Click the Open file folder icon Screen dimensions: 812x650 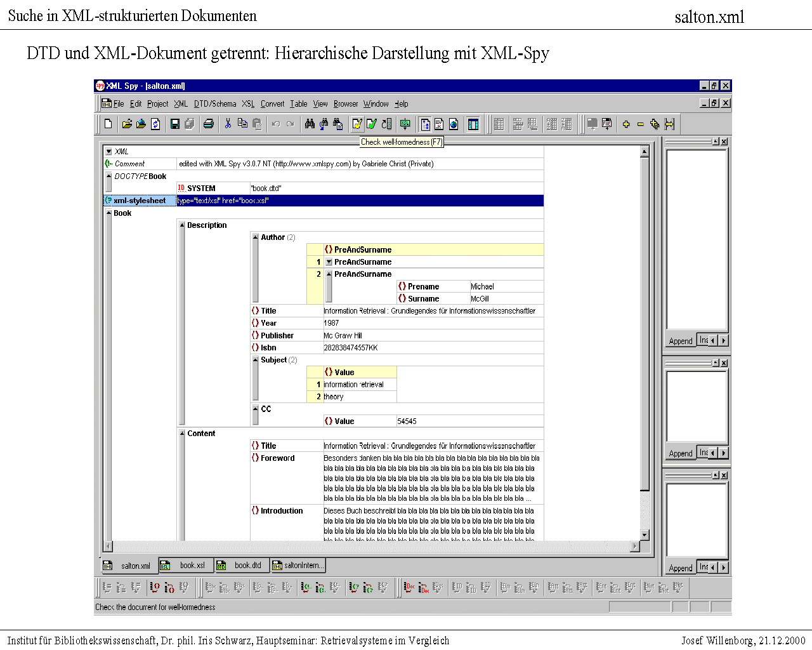(127, 124)
